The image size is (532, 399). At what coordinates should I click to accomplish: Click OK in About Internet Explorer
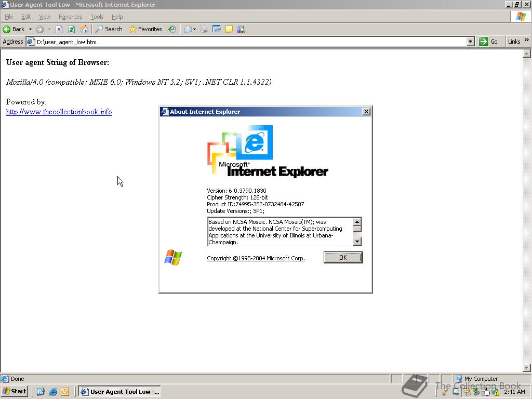343,258
